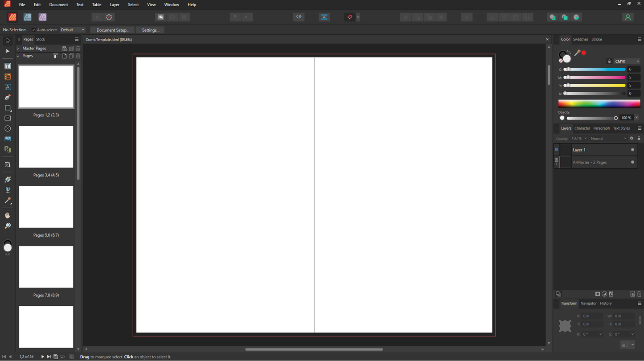The width and height of the screenshot is (644, 361).
Task: Activate the Vector Crop tool
Action: tap(8, 165)
